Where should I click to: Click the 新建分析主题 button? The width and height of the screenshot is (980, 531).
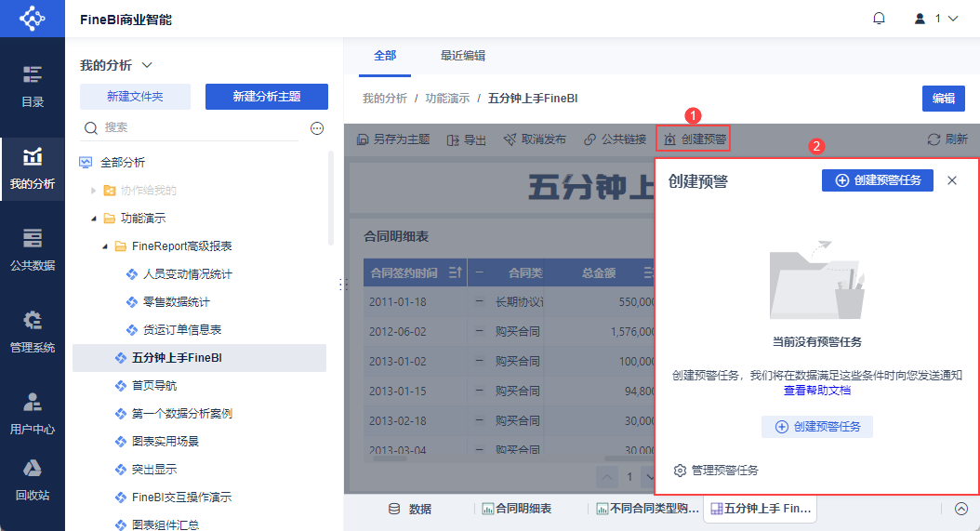tap(267, 97)
